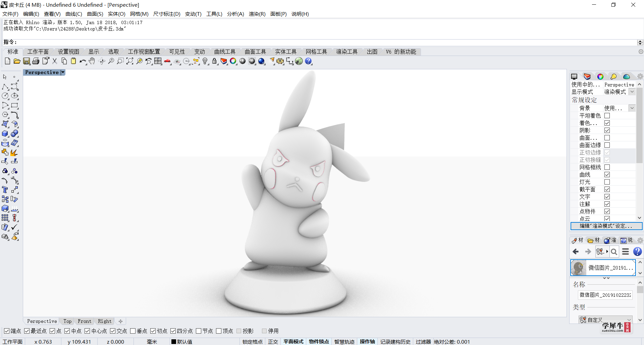
Task: Save the model with floppy disk icon
Action: 26,61
